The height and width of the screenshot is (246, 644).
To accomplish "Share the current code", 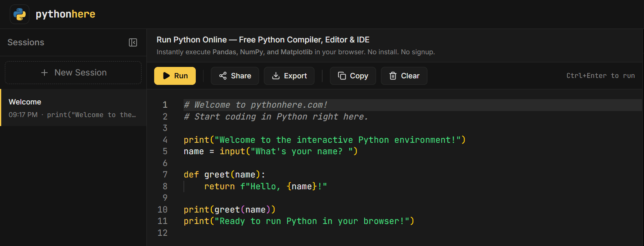I will click(x=235, y=76).
